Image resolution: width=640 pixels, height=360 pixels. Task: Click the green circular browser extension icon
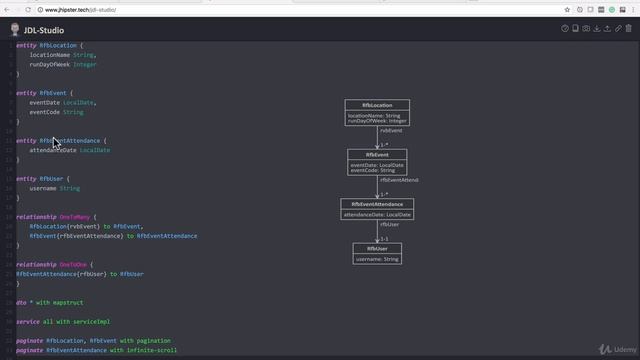point(612,9)
